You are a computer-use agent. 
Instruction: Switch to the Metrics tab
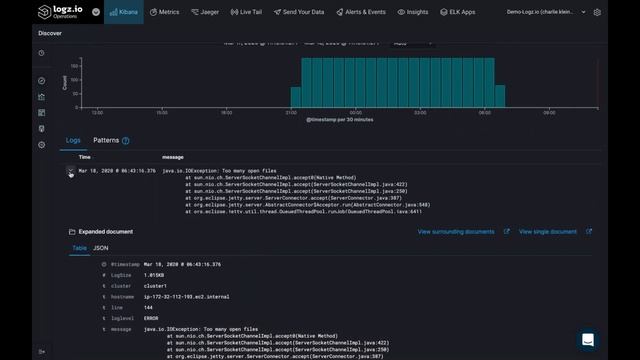pyautogui.click(x=164, y=12)
